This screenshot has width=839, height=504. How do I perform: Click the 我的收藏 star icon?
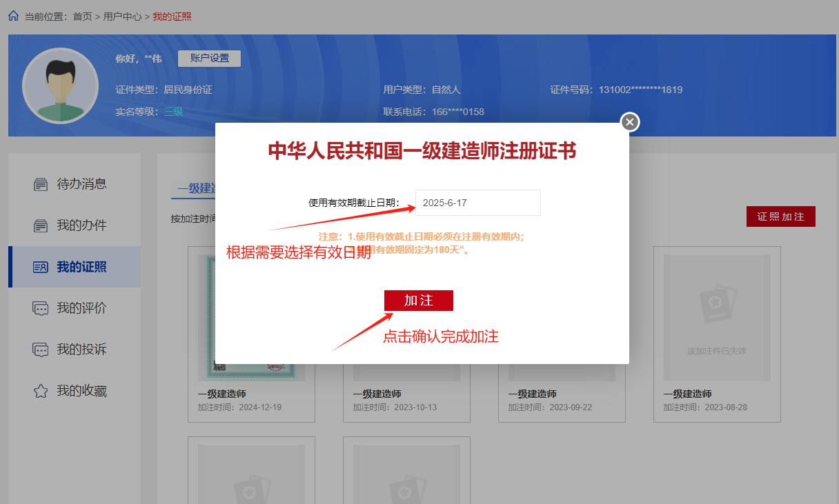coord(41,391)
